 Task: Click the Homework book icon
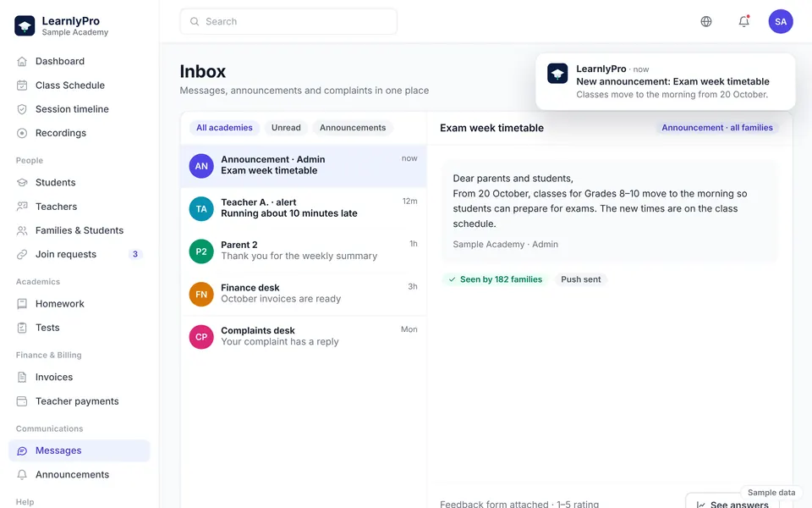(x=22, y=304)
